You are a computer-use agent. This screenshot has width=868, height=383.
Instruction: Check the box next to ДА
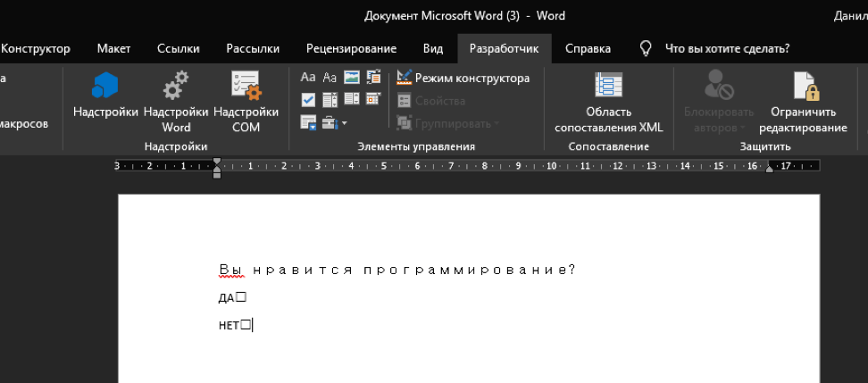click(x=241, y=297)
